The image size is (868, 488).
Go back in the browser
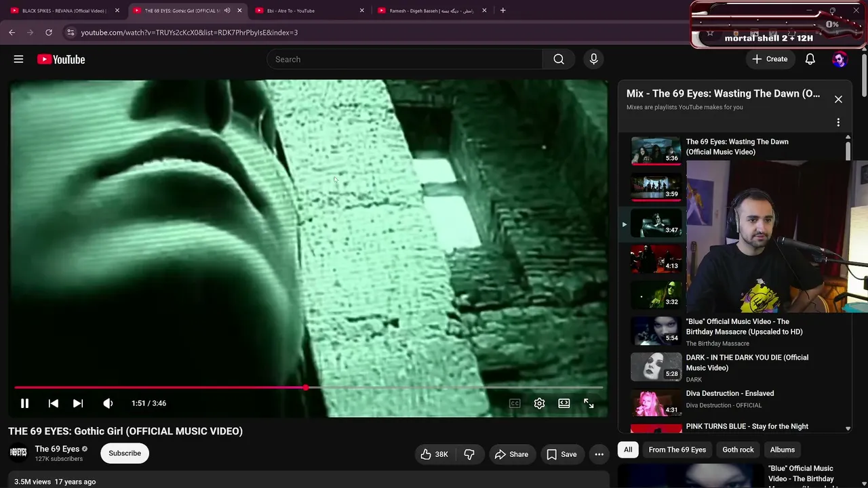point(12,32)
